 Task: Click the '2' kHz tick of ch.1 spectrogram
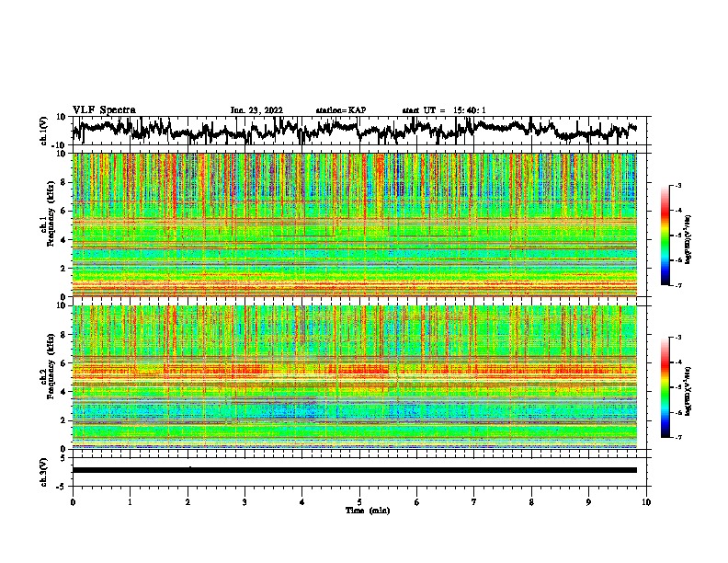click(x=64, y=269)
